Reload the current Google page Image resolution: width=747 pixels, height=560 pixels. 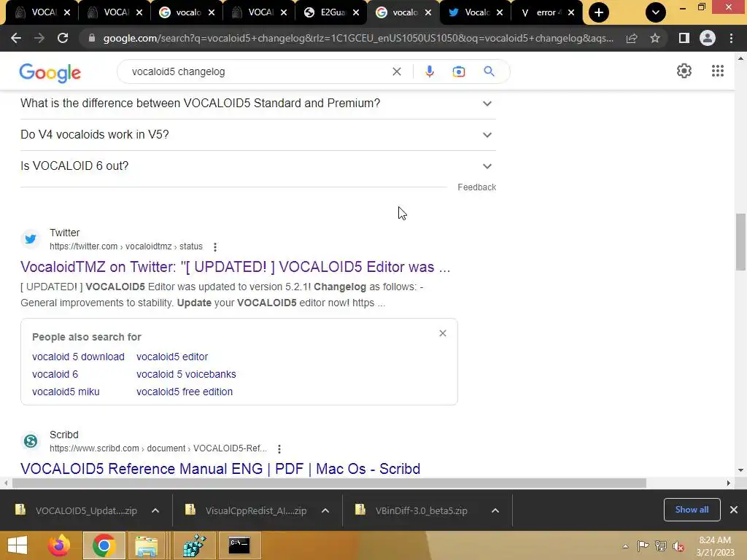coord(63,38)
